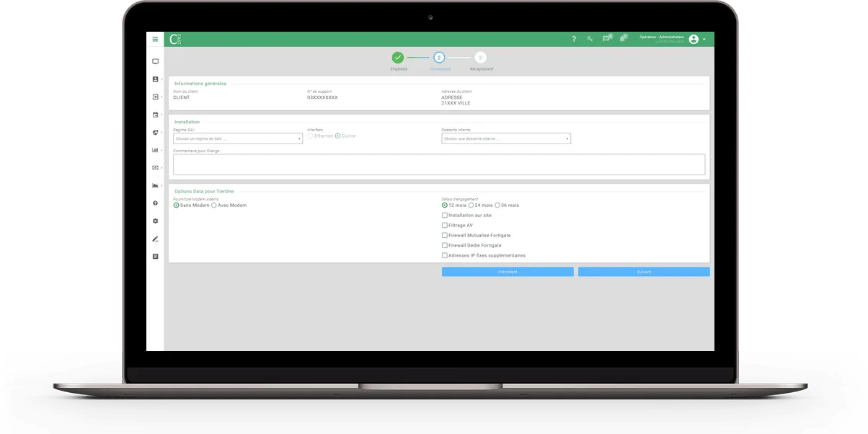Open the login arrow sidebar icon
This screenshot has height=434, width=868.
pos(155,97)
